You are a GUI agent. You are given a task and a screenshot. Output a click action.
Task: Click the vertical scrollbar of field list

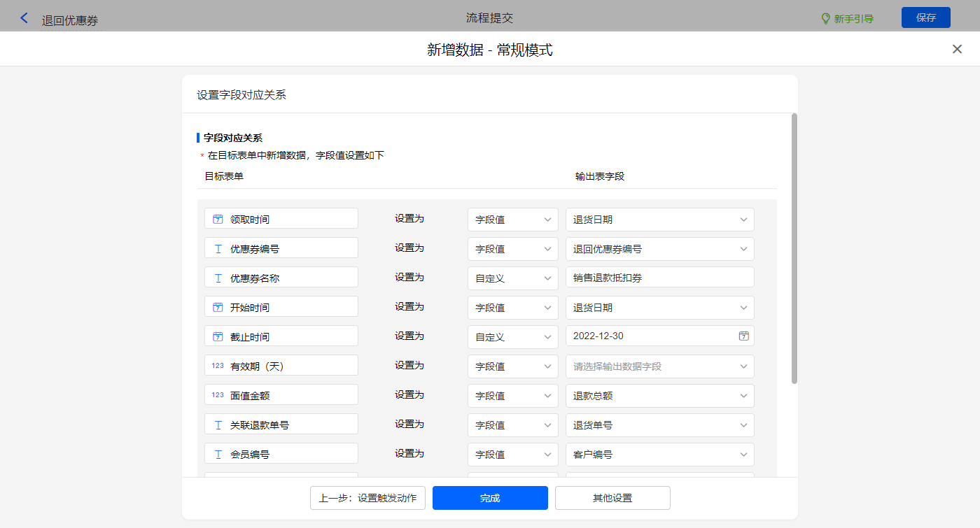(794, 248)
